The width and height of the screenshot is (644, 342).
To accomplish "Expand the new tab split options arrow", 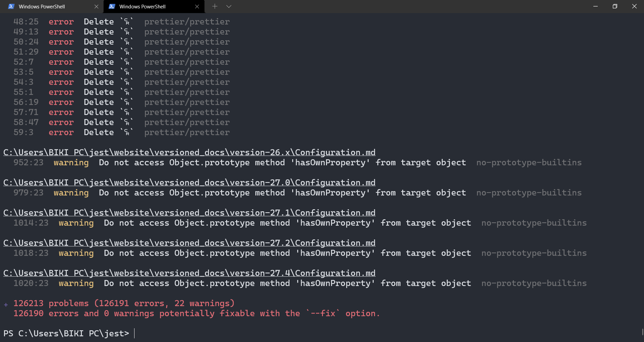I will point(229,6).
